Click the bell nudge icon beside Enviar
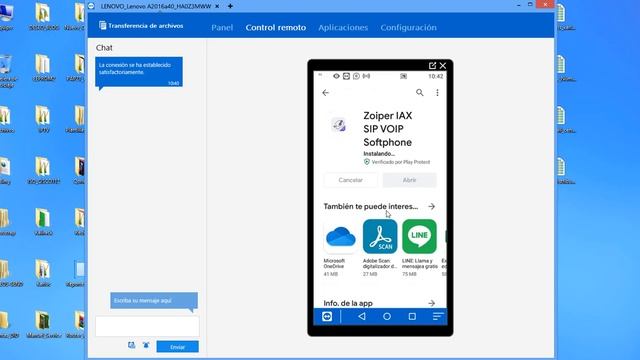This screenshot has height=360, width=640. click(x=146, y=345)
